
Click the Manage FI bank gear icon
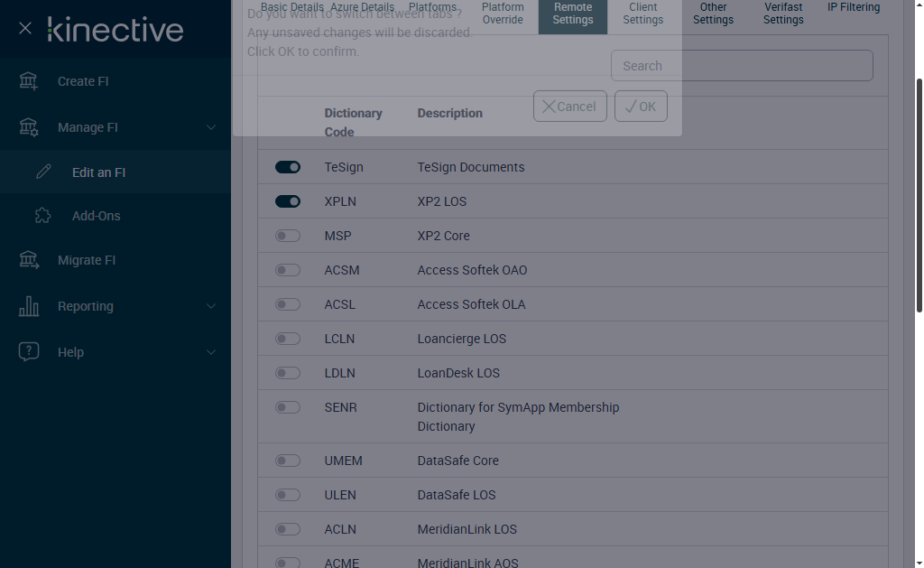click(29, 127)
